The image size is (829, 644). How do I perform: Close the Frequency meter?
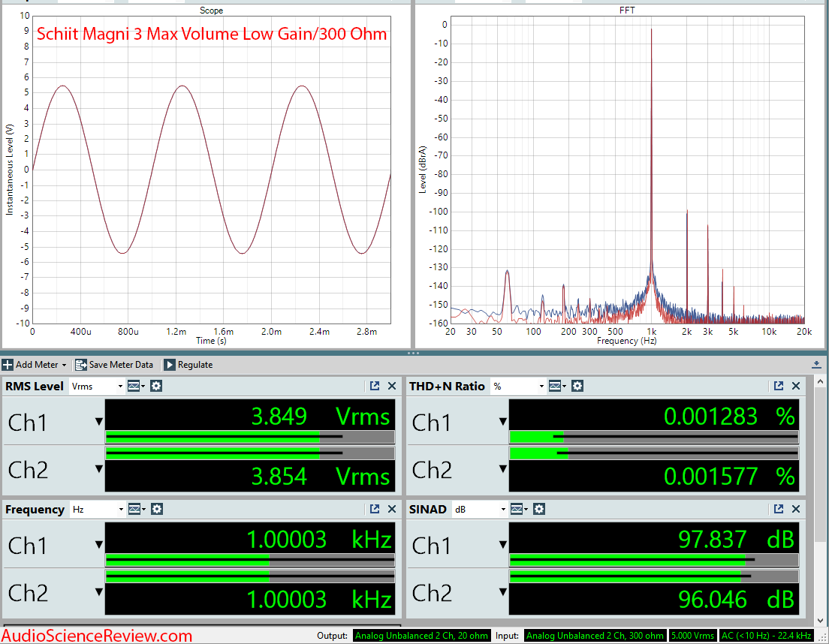[392, 510]
